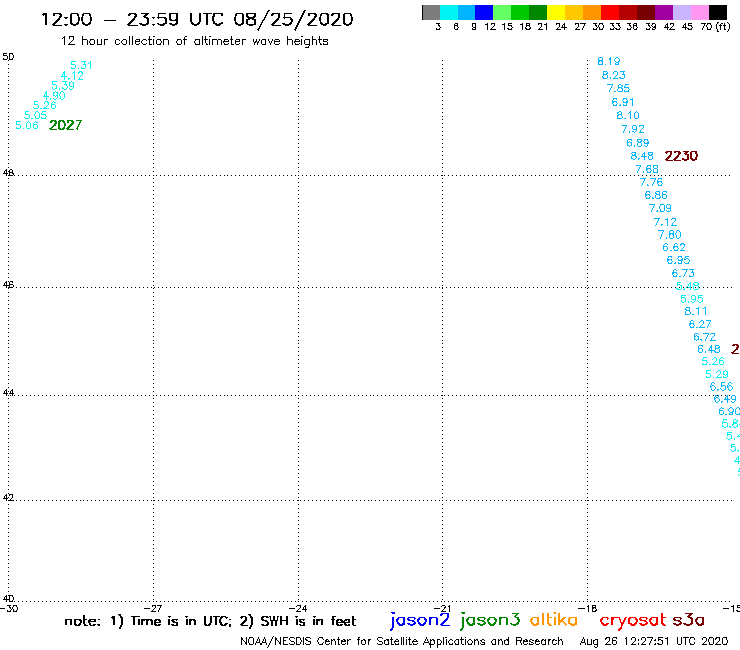This screenshot has height=650, width=740.
Task: Click the pink swatch in the color scale
Action: click(699, 12)
